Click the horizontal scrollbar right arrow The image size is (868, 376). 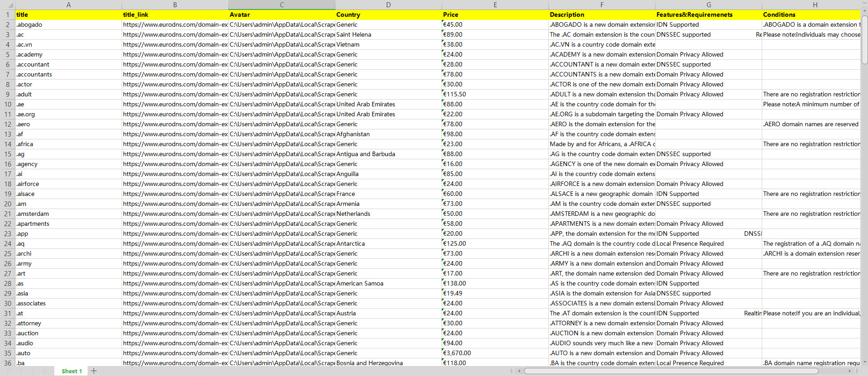(849, 371)
